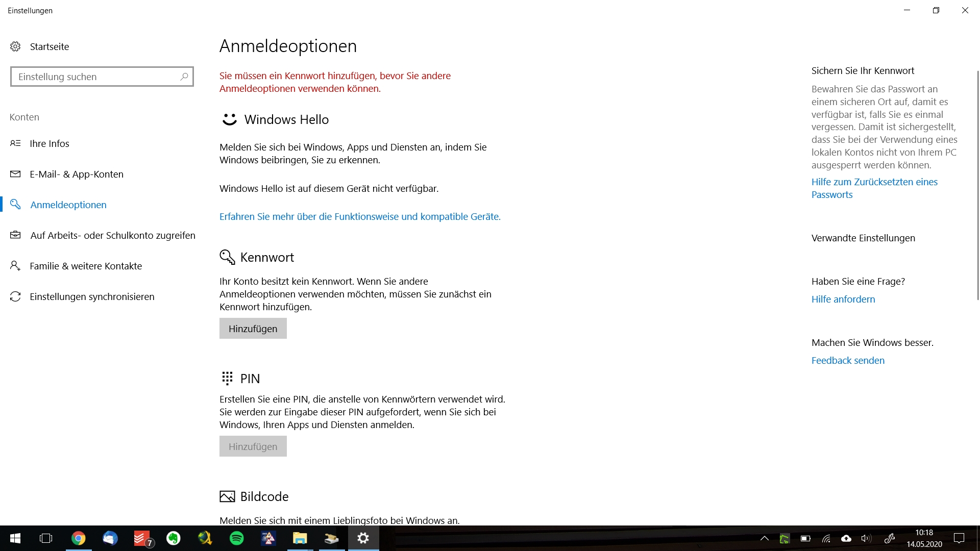Viewport: 980px width, 551px height.
Task: Click Hinzufügen button under Kennwort
Action: [253, 329]
